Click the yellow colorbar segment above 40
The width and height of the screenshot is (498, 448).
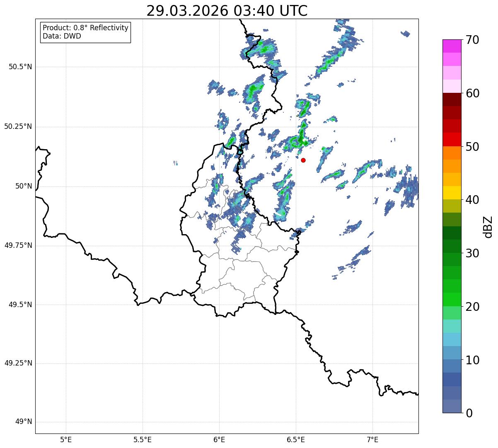pos(452,193)
